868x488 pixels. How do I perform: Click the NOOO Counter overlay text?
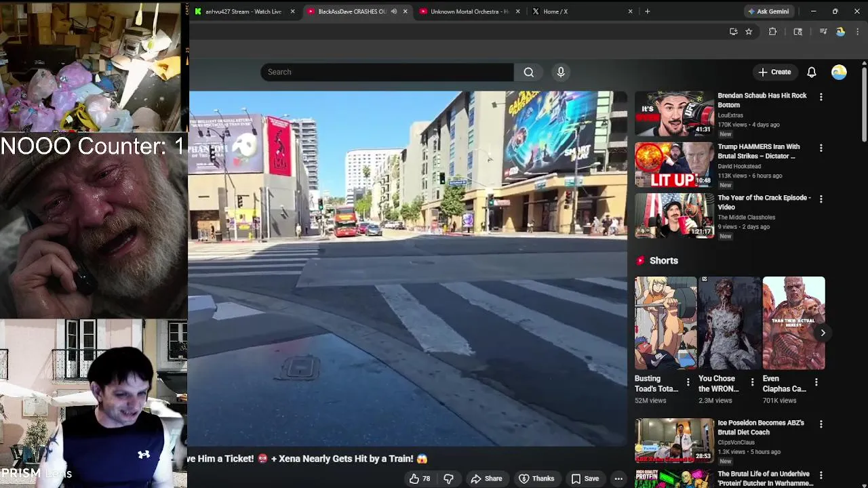92,146
